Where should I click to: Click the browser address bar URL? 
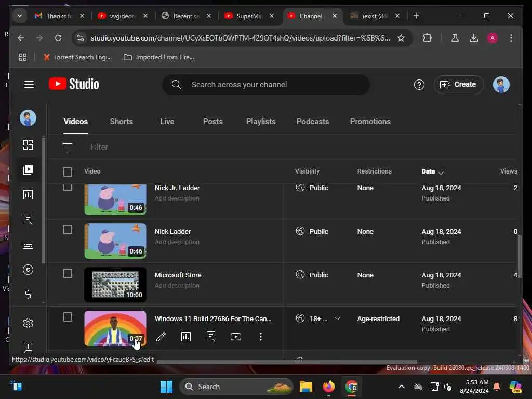click(x=240, y=38)
